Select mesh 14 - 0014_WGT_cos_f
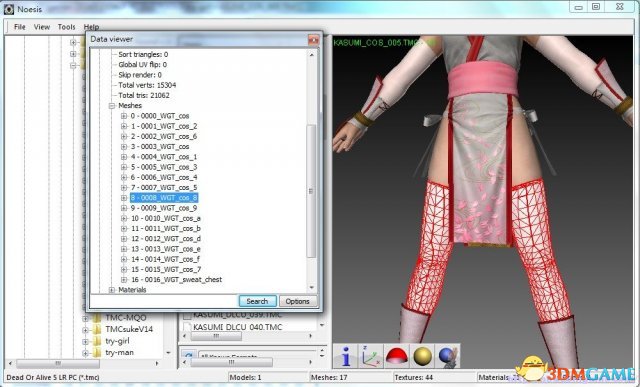The height and width of the screenshot is (387, 640). [166, 259]
